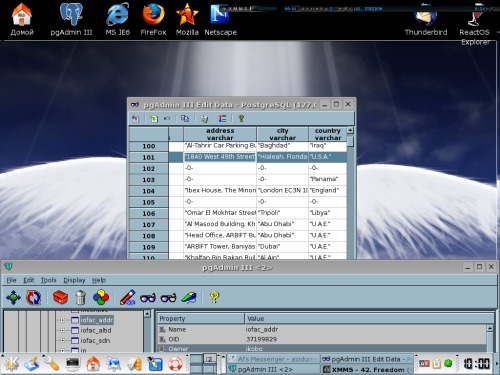The height and width of the screenshot is (375, 500).
Task: Click sort/filter options icon in Edit Data toolbar
Action: click(x=222, y=118)
